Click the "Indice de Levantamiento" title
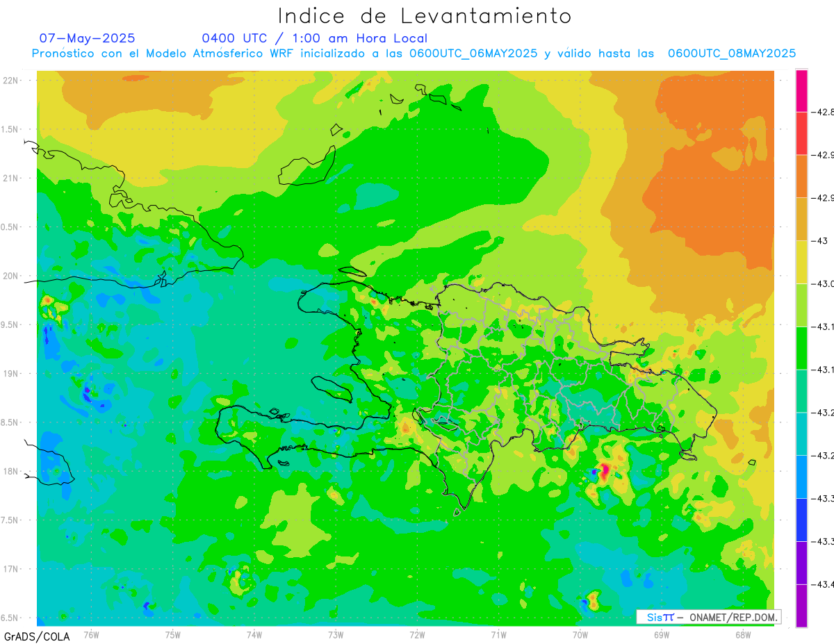 coord(425,16)
